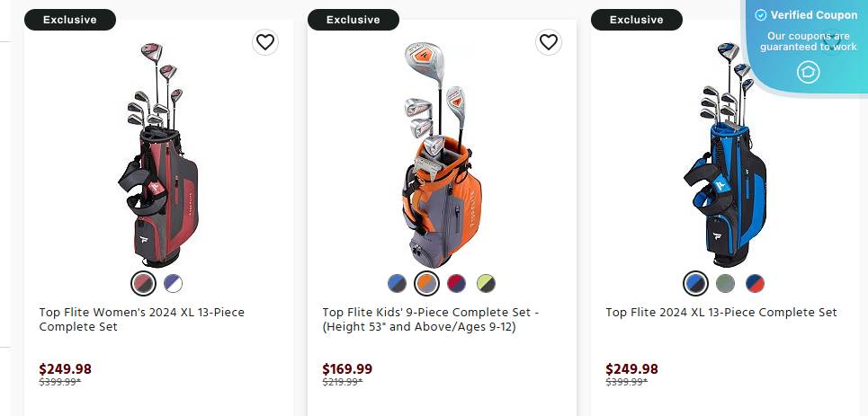
Task: Click Exclusive badge on Women's set card
Action: pos(69,20)
